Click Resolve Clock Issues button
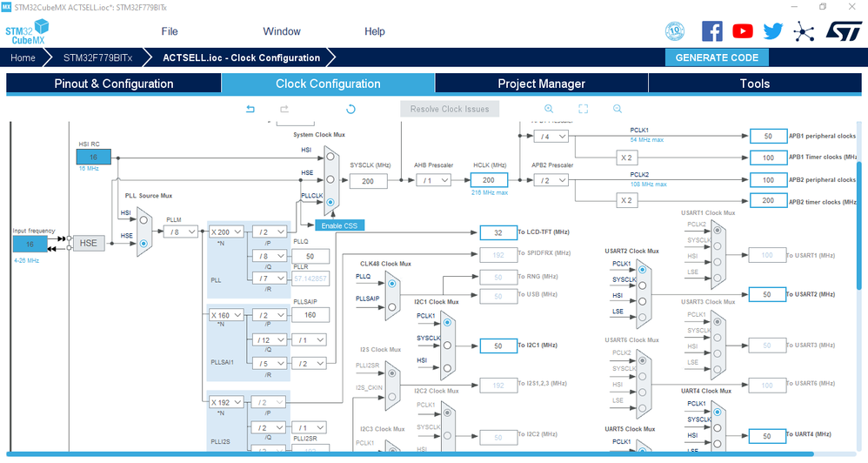 tap(450, 109)
